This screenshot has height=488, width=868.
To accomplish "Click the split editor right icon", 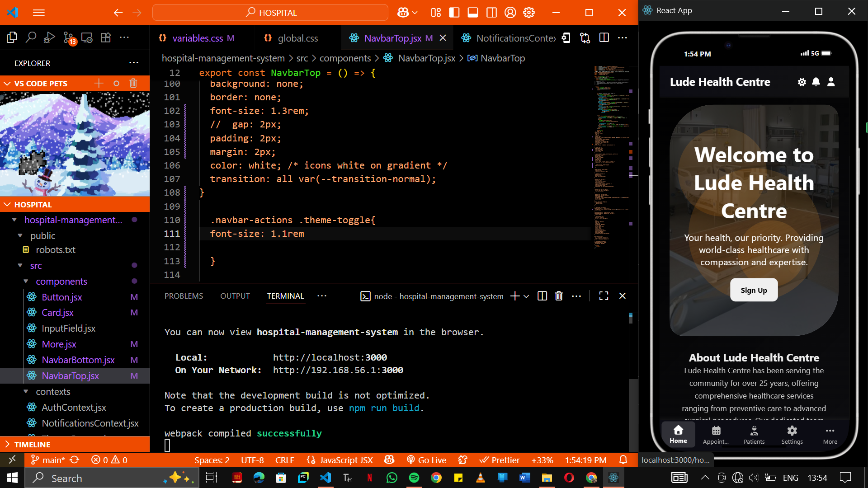I will click(x=604, y=38).
